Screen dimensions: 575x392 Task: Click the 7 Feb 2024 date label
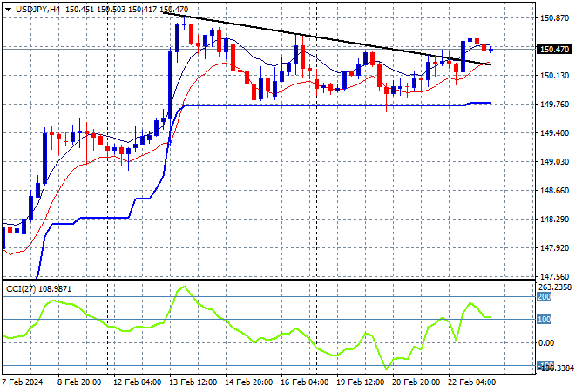pyautogui.click(x=23, y=382)
